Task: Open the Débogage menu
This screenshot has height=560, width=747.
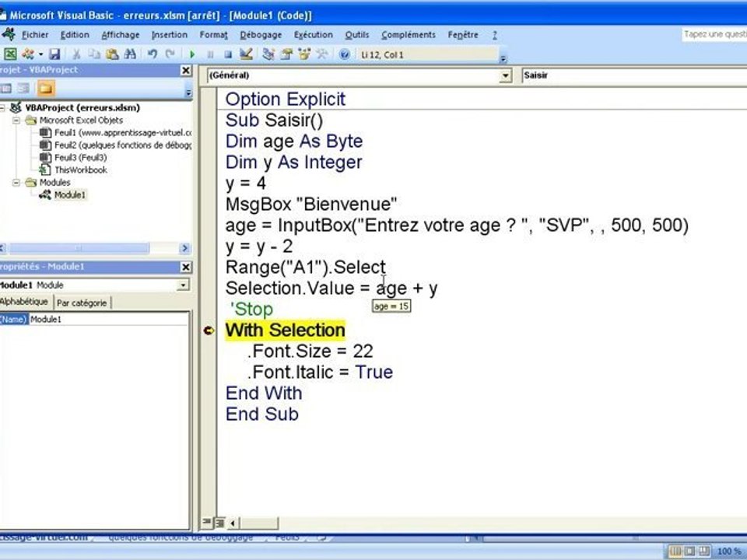Action: (x=261, y=35)
